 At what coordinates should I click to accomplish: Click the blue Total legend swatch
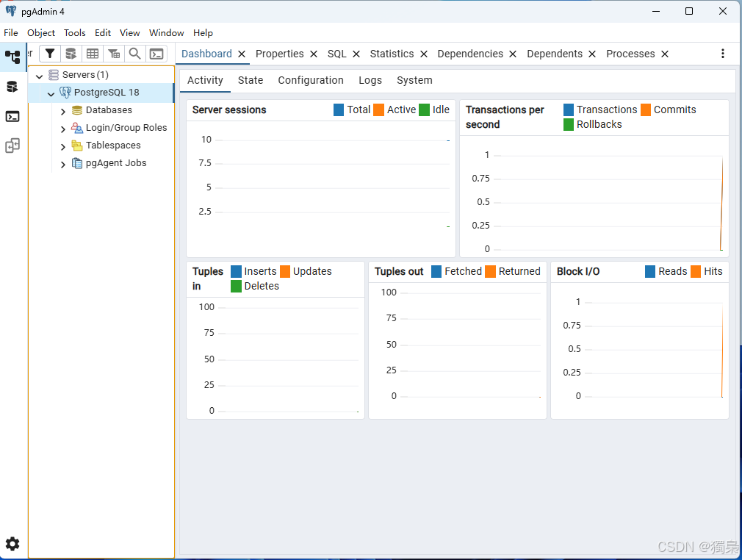click(x=339, y=110)
